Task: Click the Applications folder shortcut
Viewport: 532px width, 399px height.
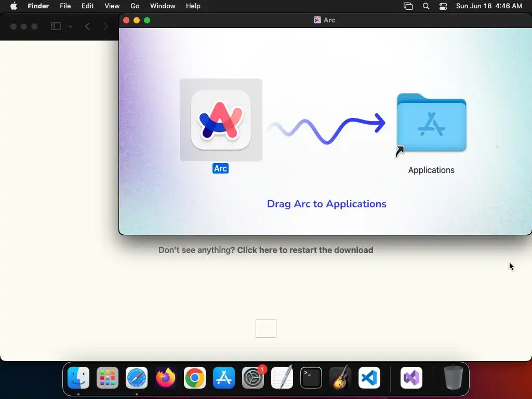Action: click(x=431, y=123)
